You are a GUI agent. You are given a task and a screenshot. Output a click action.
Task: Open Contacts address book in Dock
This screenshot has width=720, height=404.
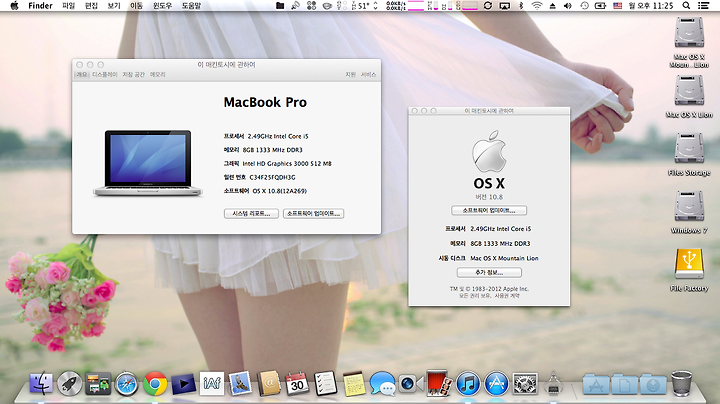269,383
